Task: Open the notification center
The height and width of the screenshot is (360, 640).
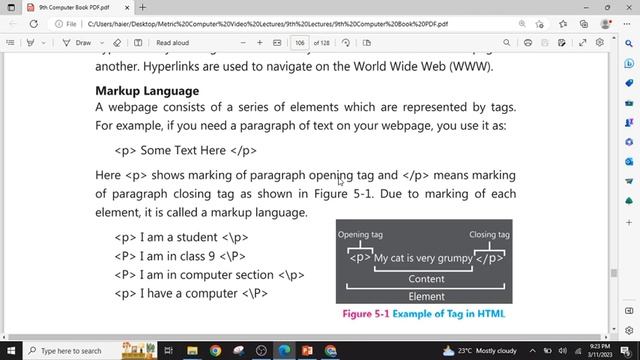Action: point(625,351)
